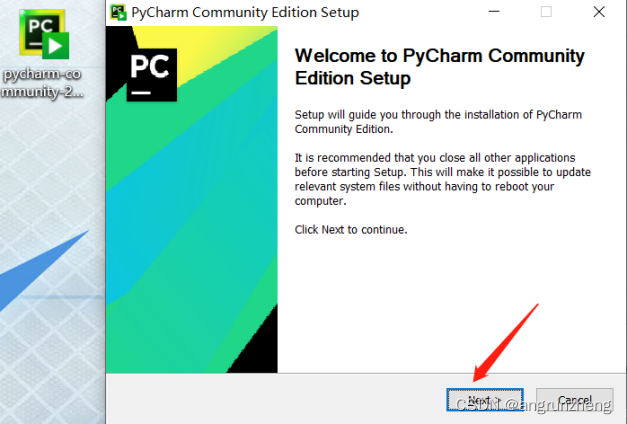Click the empty grey footer beside Next

[276, 399]
